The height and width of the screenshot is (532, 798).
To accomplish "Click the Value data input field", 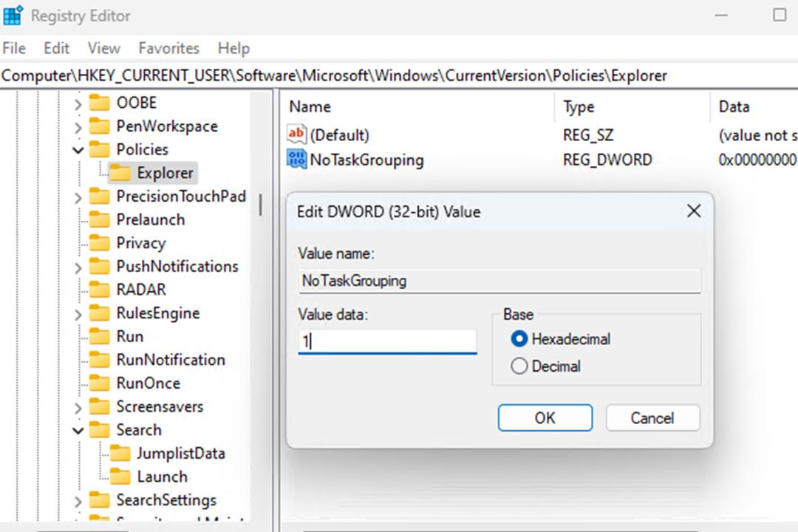I will tap(387, 341).
